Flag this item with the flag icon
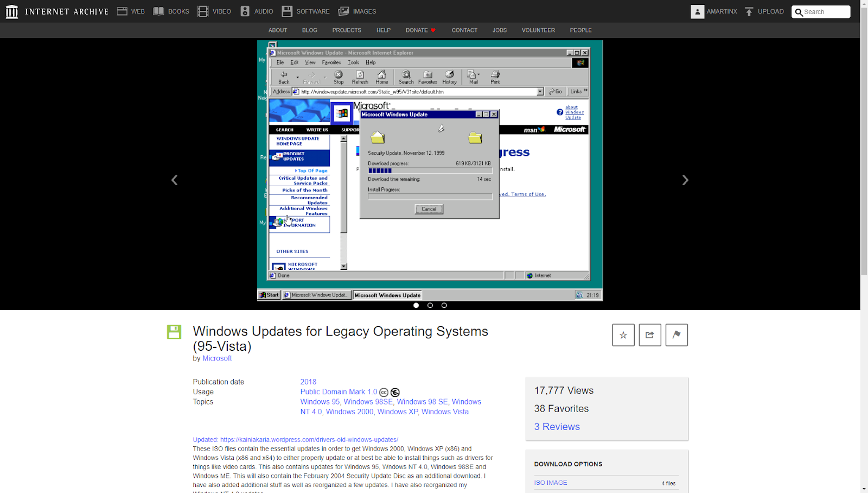 (676, 335)
